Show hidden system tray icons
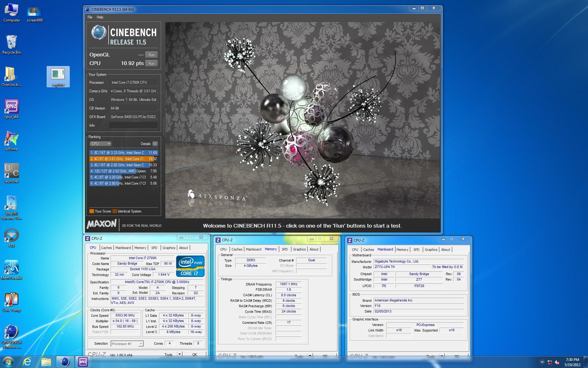The height and width of the screenshot is (368, 588). [x=542, y=362]
